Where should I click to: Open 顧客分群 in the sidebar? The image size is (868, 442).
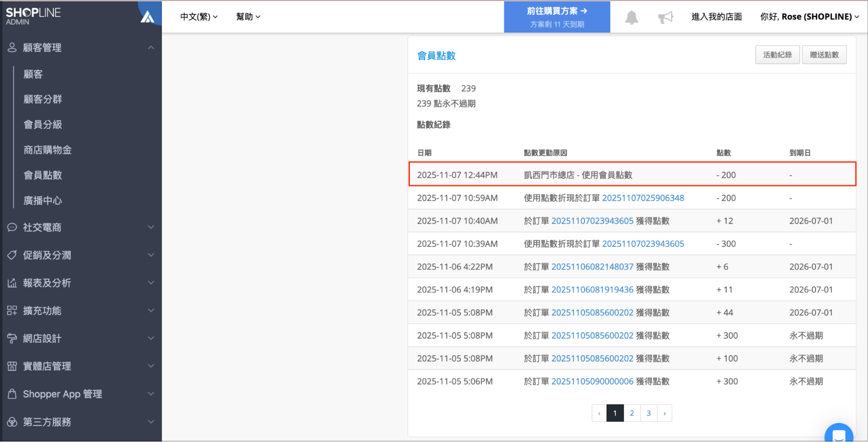click(43, 99)
